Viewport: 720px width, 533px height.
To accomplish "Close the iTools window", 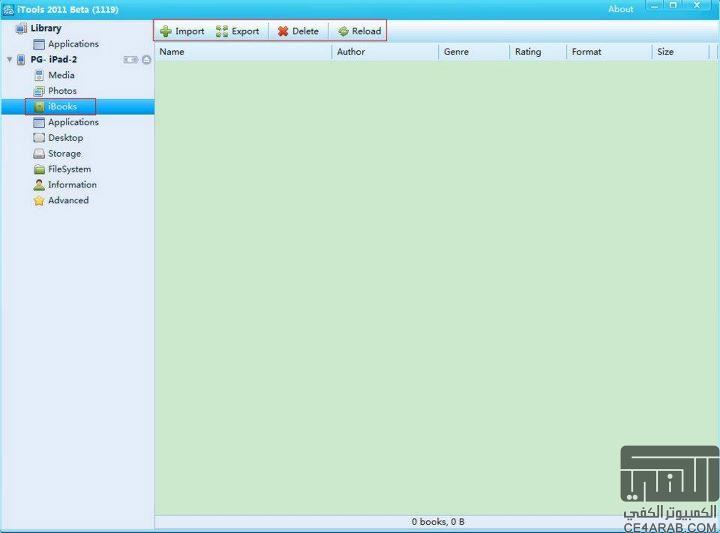I will (697, 6).
